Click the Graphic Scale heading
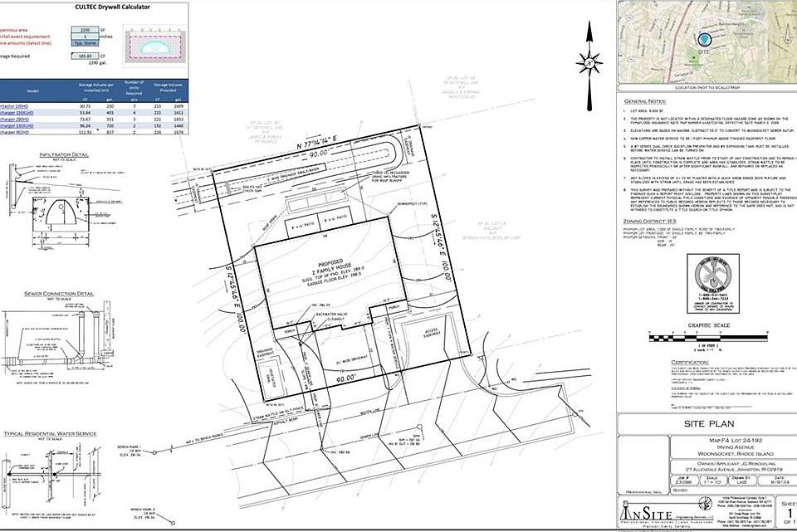Viewport: 797px width, 532px height. coord(708,325)
